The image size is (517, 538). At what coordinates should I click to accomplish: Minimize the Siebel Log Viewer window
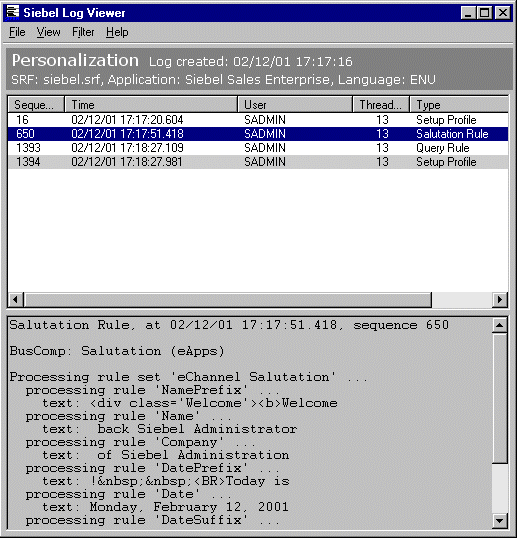(x=468, y=13)
